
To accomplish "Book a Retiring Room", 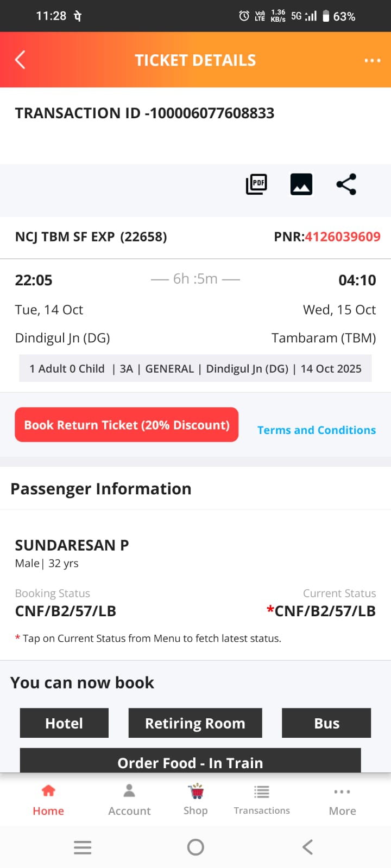I will coord(195,723).
